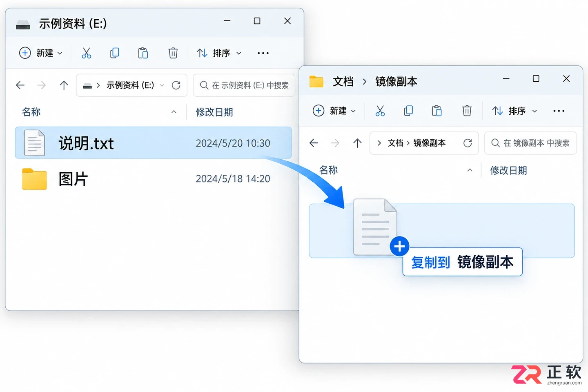Click the modified date 2024/5/20 10:30
This screenshot has height=392, width=588.
(233, 143)
